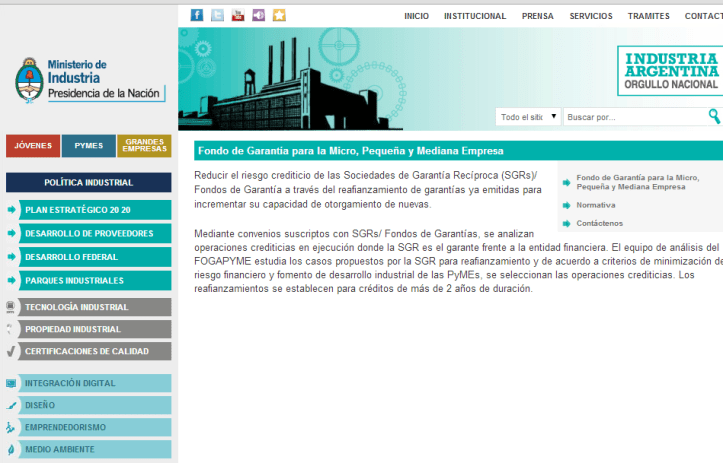Screen dimensions: 723x463
Task: Go to the INICIO menu item
Action: pyautogui.click(x=416, y=16)
